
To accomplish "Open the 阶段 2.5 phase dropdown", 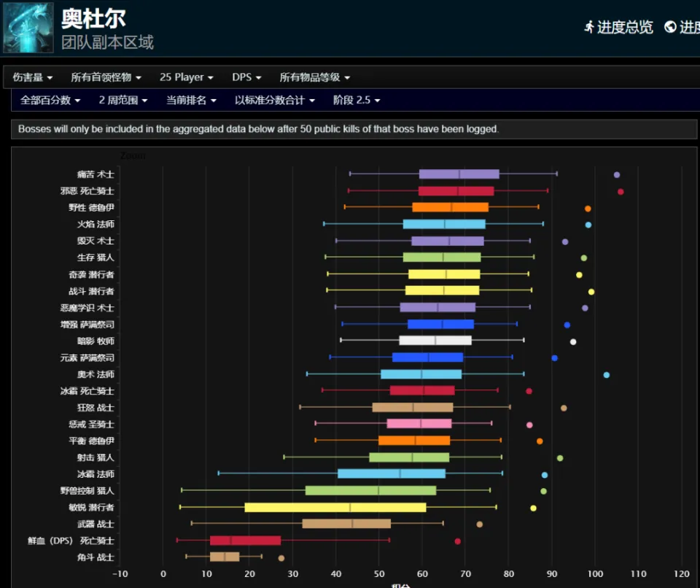I will 357,100.
